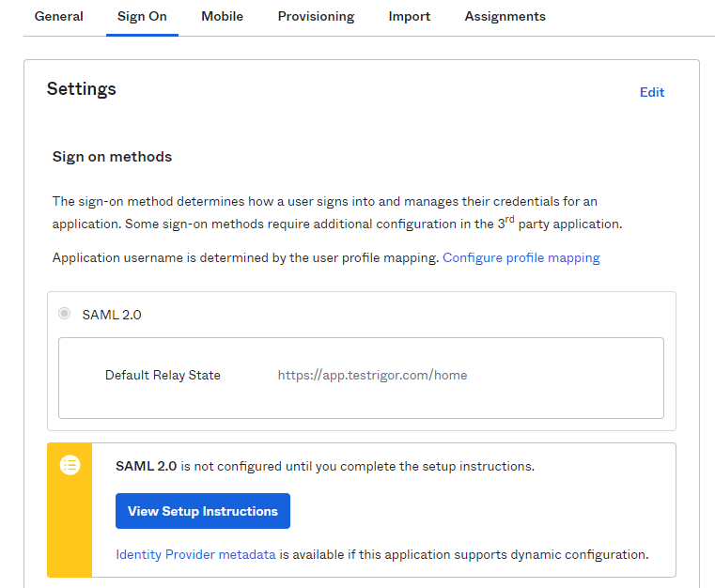The image size is (715, 588).
Task: Open the General tab
Action: click(58, 16)
